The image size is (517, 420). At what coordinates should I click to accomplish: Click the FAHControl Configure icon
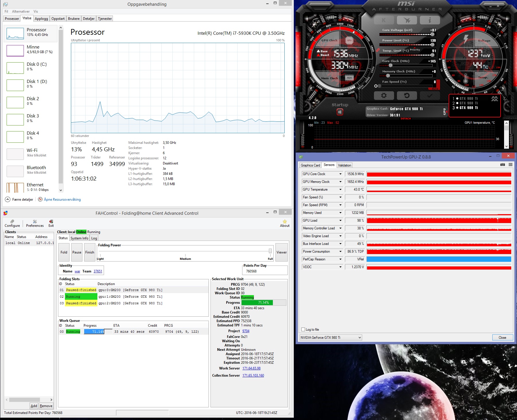click(12, 221)
